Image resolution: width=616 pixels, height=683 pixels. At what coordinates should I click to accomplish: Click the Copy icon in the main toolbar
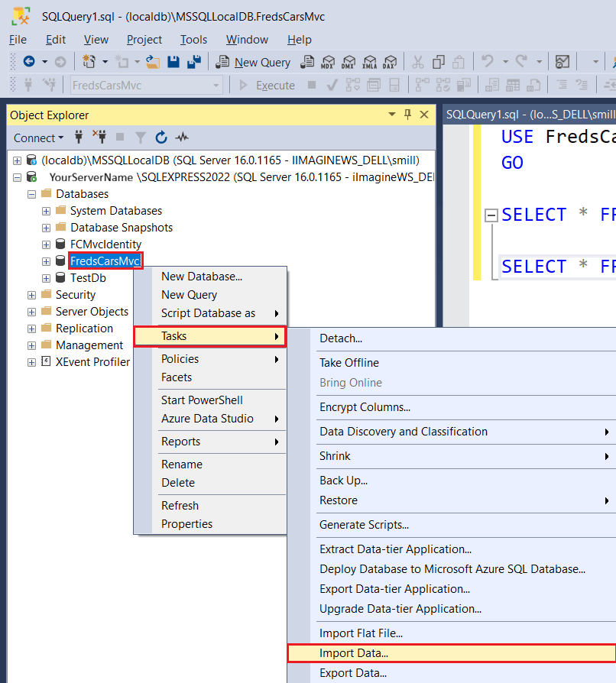[438, 62]
